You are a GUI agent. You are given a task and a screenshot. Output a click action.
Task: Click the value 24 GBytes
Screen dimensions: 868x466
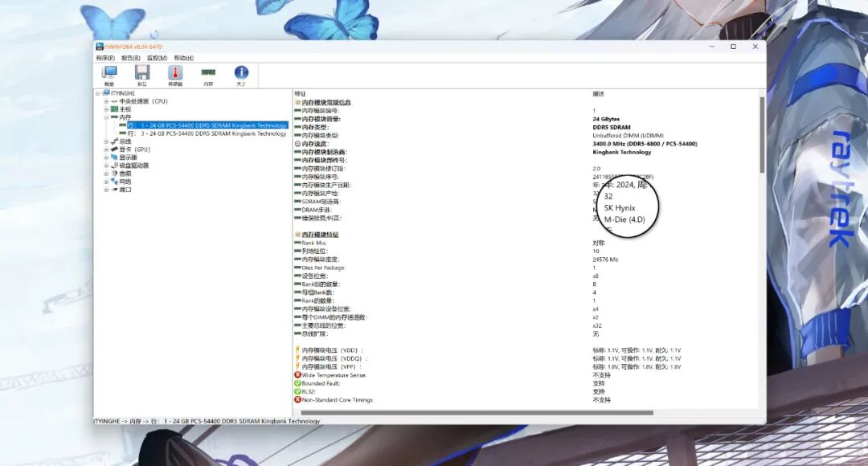[606, 119]
